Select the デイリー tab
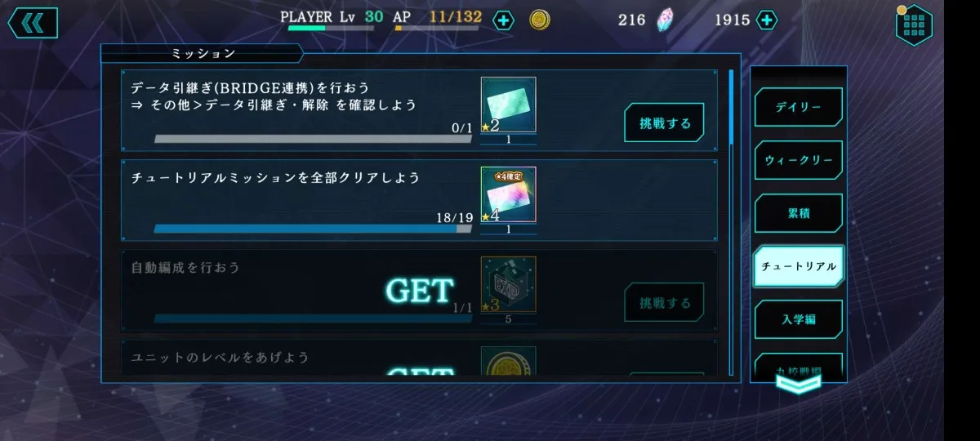The image size is (980, 441). click(799, 107)
